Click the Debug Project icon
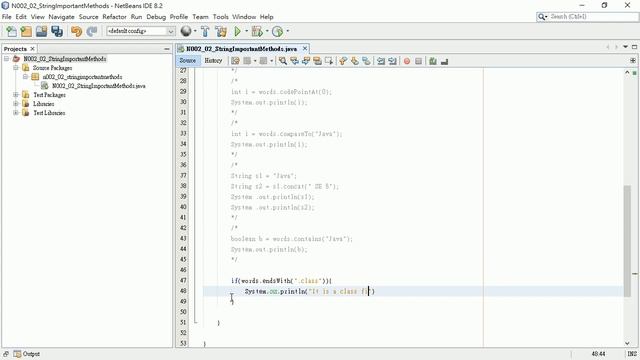 tap(257, 31)
